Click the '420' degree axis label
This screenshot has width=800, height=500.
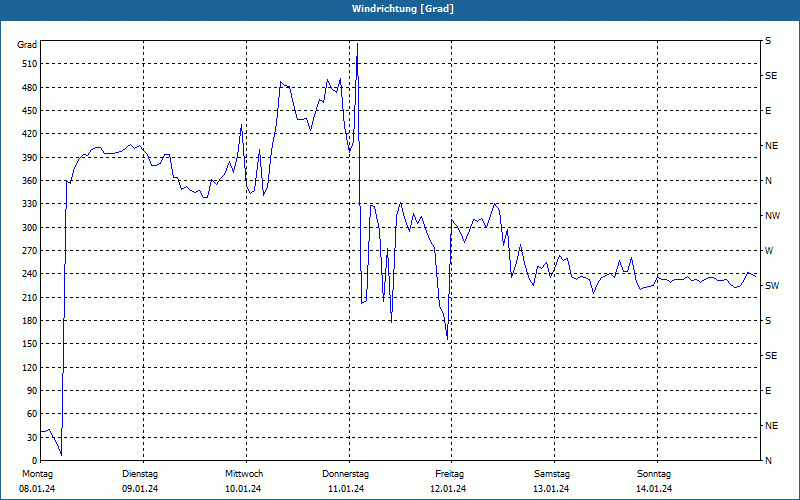point(29,134)
